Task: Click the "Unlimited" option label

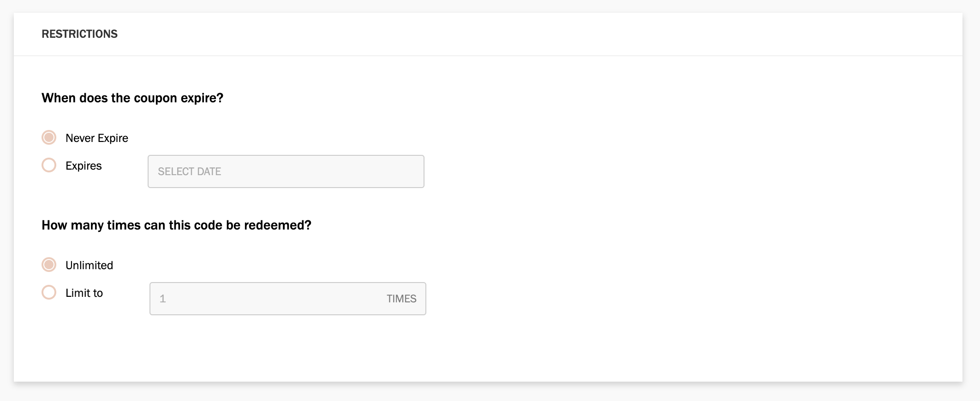Action: click(89, 265)
